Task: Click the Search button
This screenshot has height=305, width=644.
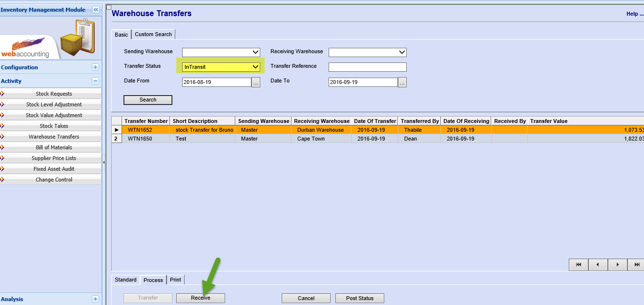Action: 148,100
